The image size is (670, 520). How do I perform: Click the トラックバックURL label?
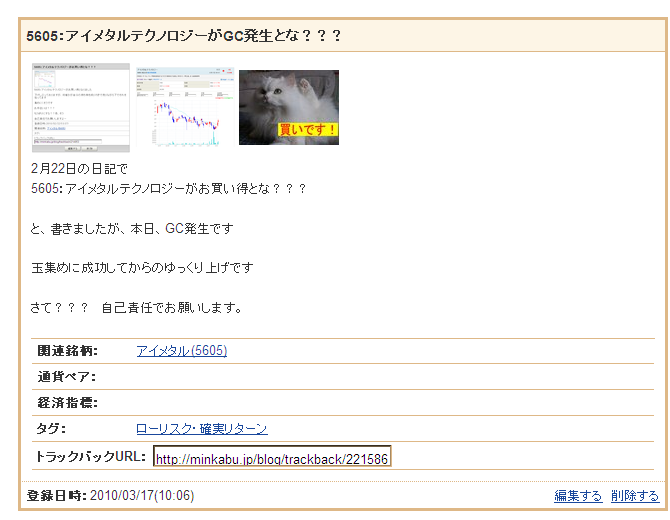point(91,456)
